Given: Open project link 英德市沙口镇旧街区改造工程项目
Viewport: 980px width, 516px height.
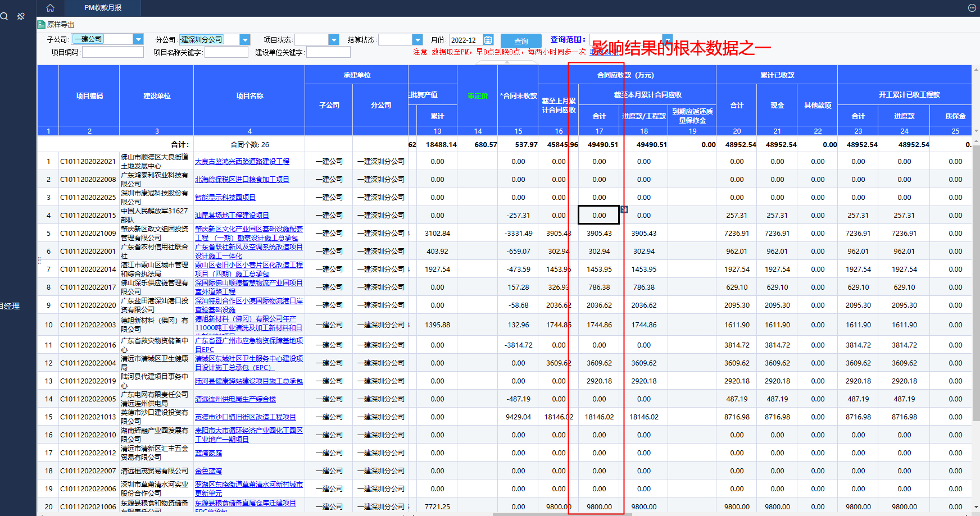Looking at the screenshot, I should pyautogui.click(x=246, y=417).
